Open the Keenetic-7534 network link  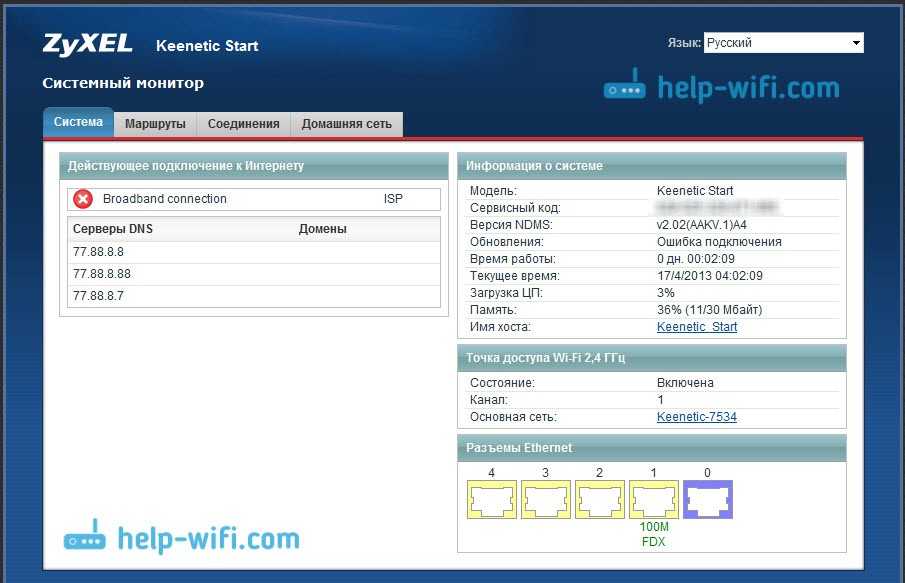click(x=696, y=417)
